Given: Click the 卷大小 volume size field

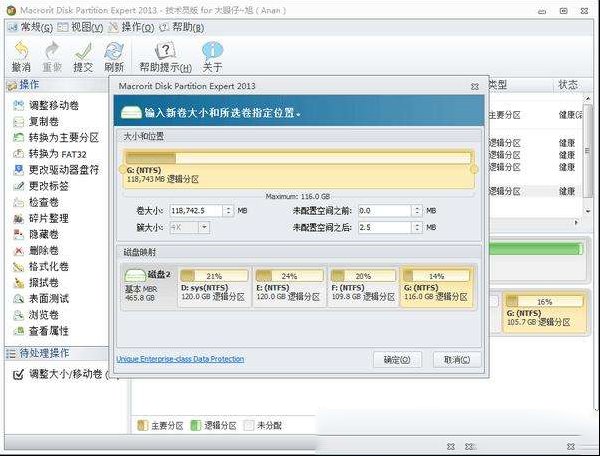Looking at the screenshot, I should pos(196,210).
